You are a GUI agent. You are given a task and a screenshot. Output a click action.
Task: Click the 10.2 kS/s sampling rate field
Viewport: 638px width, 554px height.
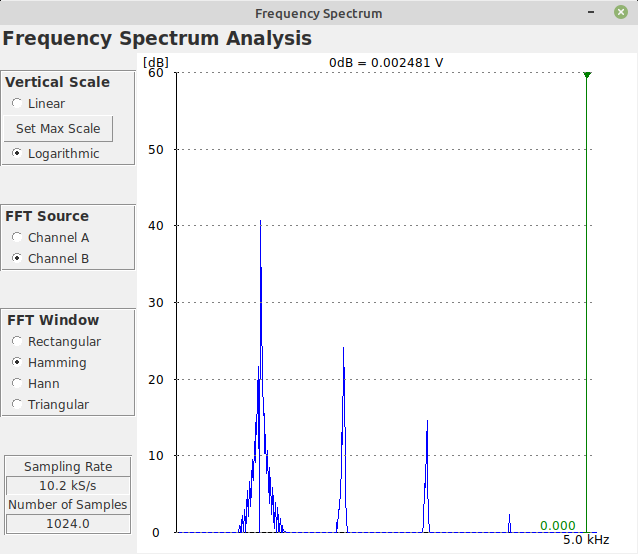click(68, 485)
